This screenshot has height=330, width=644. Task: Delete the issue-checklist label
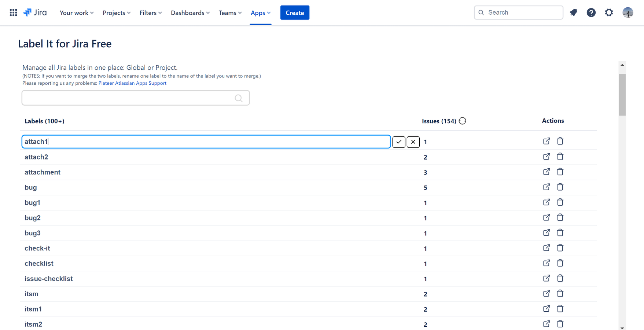pyautogui.click(x=560, y=278)
